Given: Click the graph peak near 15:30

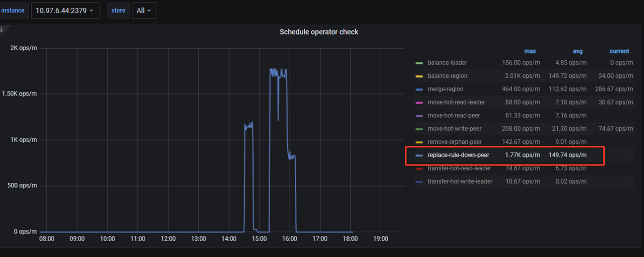Looking at the screenshot, I should [275, 70].
